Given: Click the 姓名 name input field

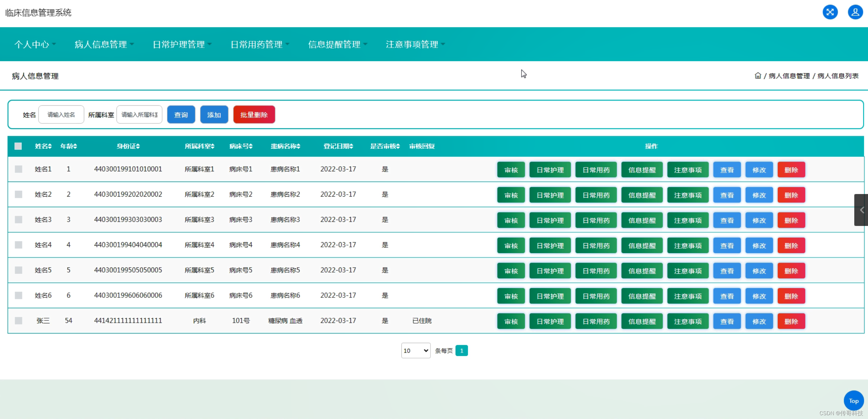Looking at the screenshot, I should [61, 114].
